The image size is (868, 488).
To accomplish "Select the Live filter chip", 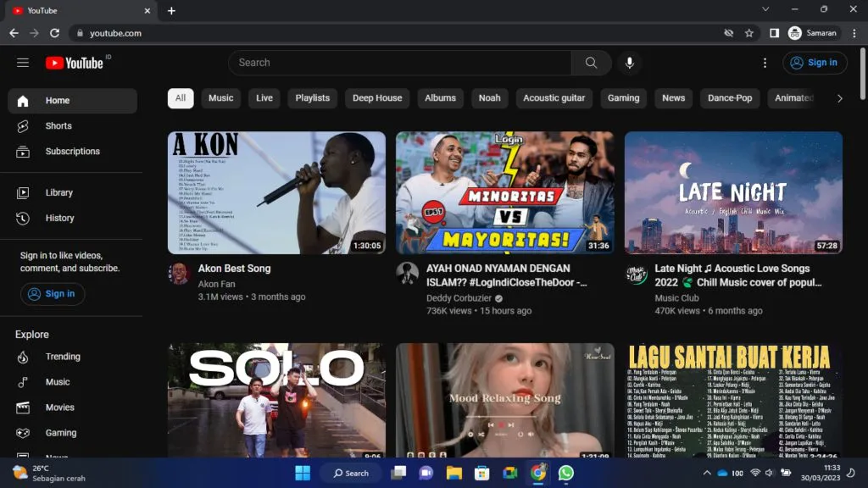I will (264, 98).
